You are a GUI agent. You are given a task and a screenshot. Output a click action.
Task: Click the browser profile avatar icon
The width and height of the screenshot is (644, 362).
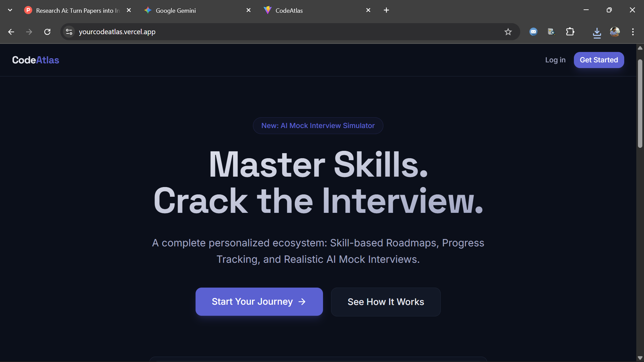pos(615,32)
